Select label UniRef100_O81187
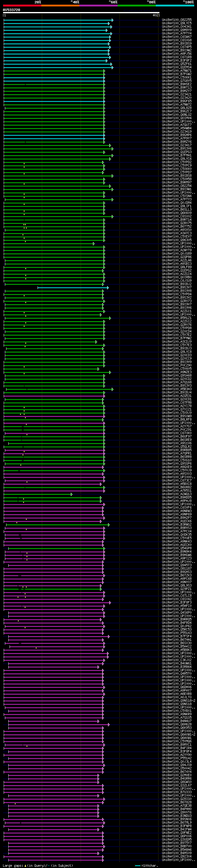 [x=177, y=568]
